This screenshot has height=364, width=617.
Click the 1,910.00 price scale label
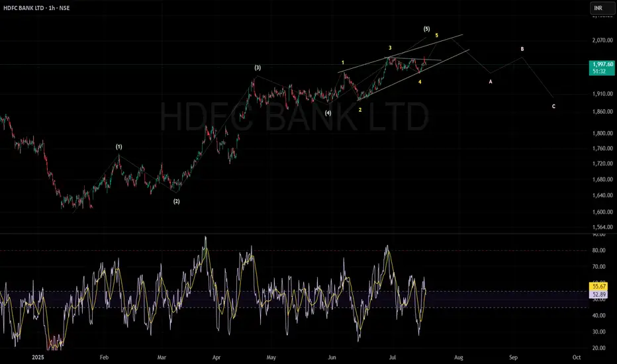(x=602, y=94)
